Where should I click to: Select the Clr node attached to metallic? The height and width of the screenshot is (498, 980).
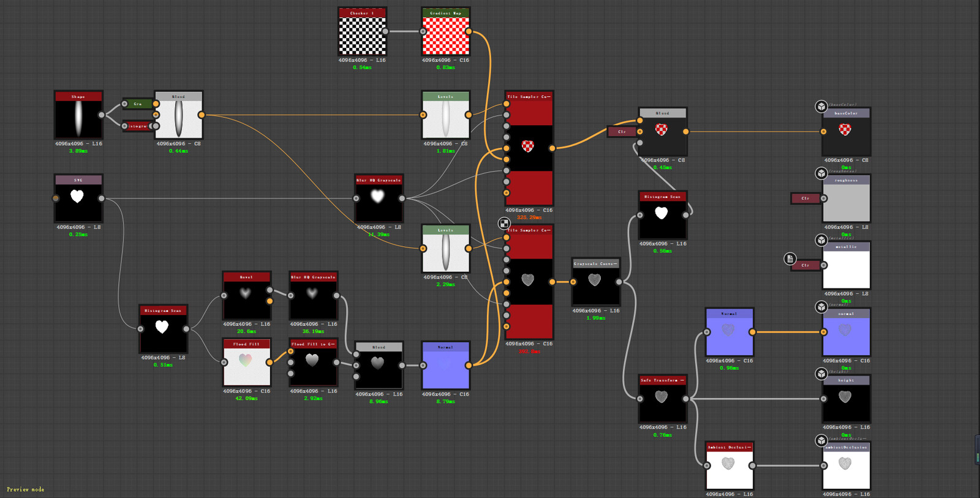coord(805,265)
